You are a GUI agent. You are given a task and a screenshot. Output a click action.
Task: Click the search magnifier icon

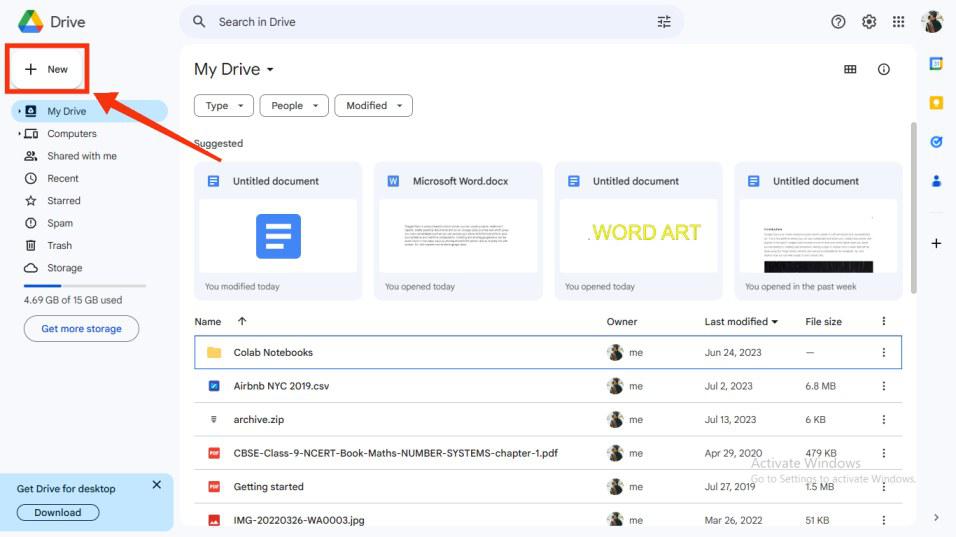199,22
